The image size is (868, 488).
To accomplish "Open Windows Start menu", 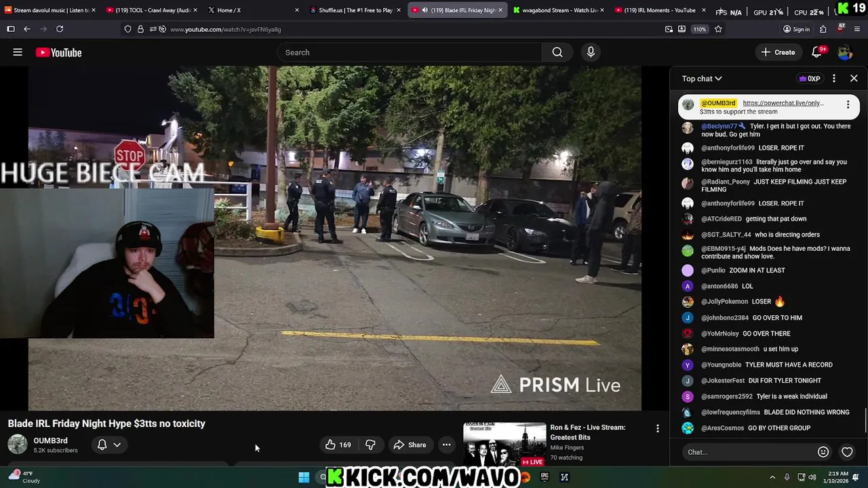I will pyautogui.click(x=304, y=477).
